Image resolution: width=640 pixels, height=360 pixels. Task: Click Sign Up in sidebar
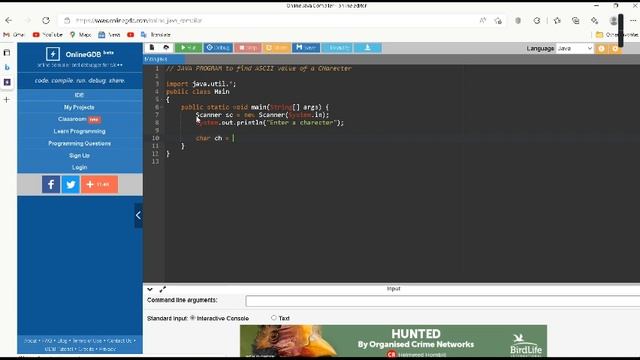coord(80,156)
